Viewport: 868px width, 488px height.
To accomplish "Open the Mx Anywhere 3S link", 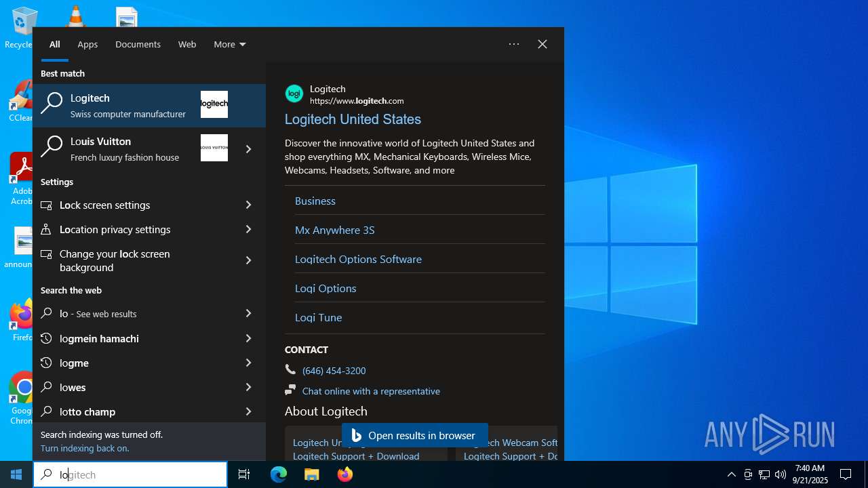I will (x=335, y=230).
